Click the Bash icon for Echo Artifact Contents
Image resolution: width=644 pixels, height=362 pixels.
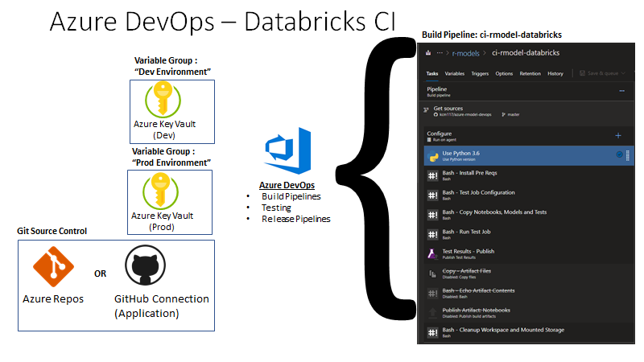(x=433, y=294)
